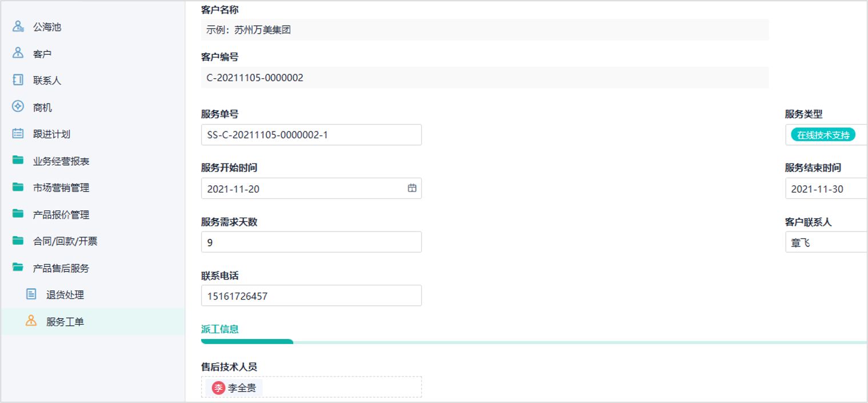This screenshot has height=403, width=868.
Task: Select the 商机 menu item
Action: tap(93, 107)
